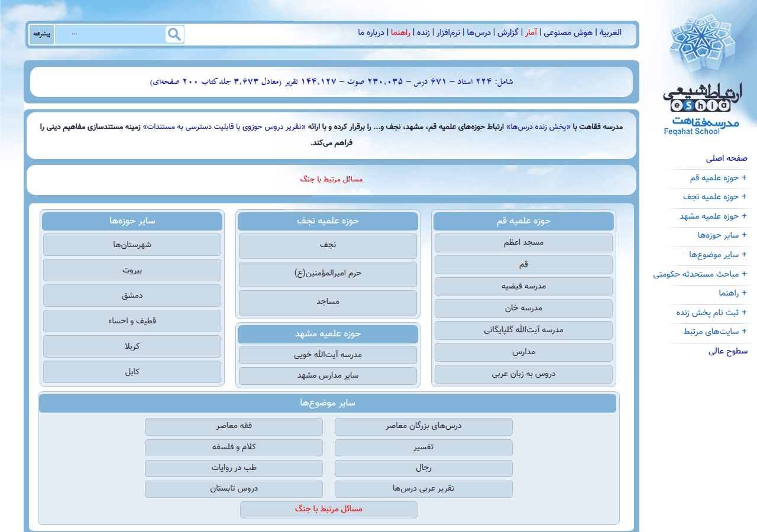Open the مسجد اعظم button
757x532 pixels.
[x=523, y=243]
